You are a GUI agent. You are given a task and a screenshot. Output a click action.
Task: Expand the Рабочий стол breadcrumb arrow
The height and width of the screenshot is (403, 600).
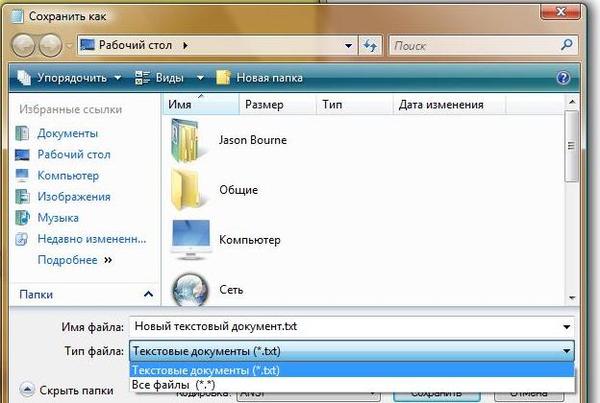point(186,46)
